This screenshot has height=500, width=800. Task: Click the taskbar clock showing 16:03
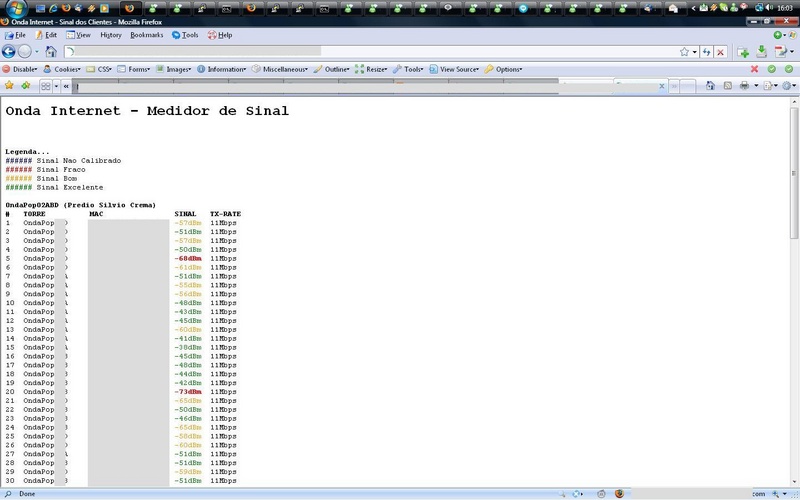coord(785,8)
